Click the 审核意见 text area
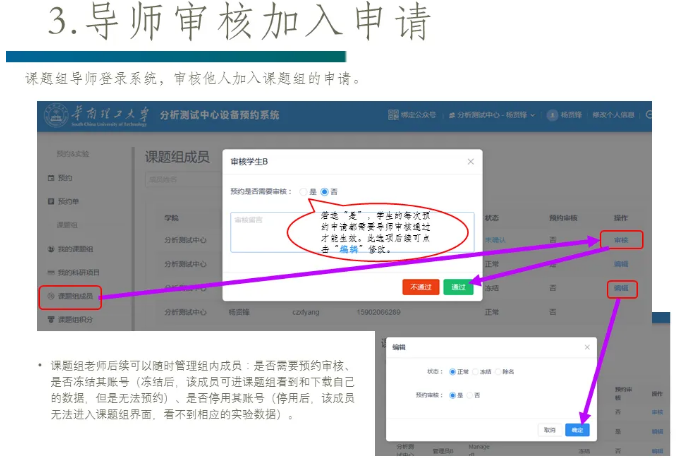This screenshot has height=458, width=676. (260, 232)
